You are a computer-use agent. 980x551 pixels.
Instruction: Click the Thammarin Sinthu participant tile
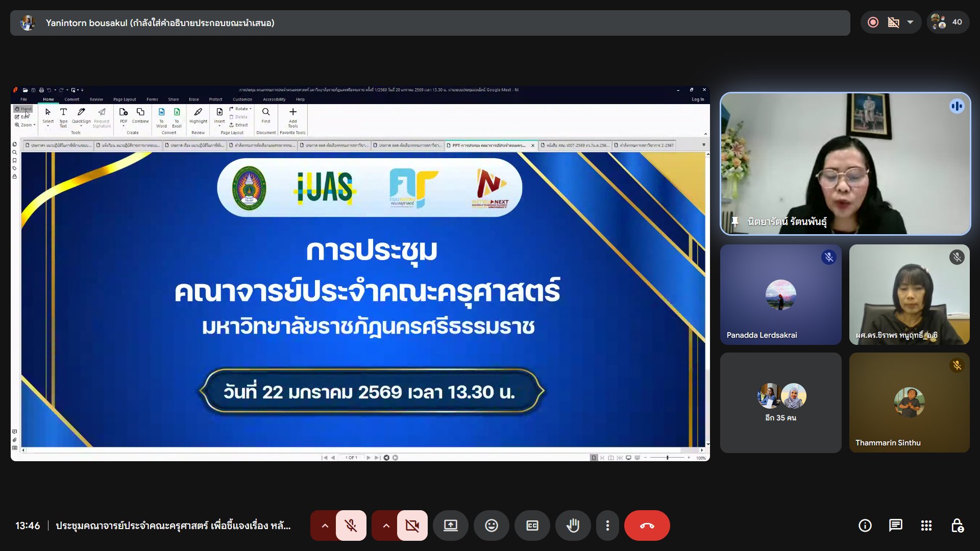(x=909, y=403)
